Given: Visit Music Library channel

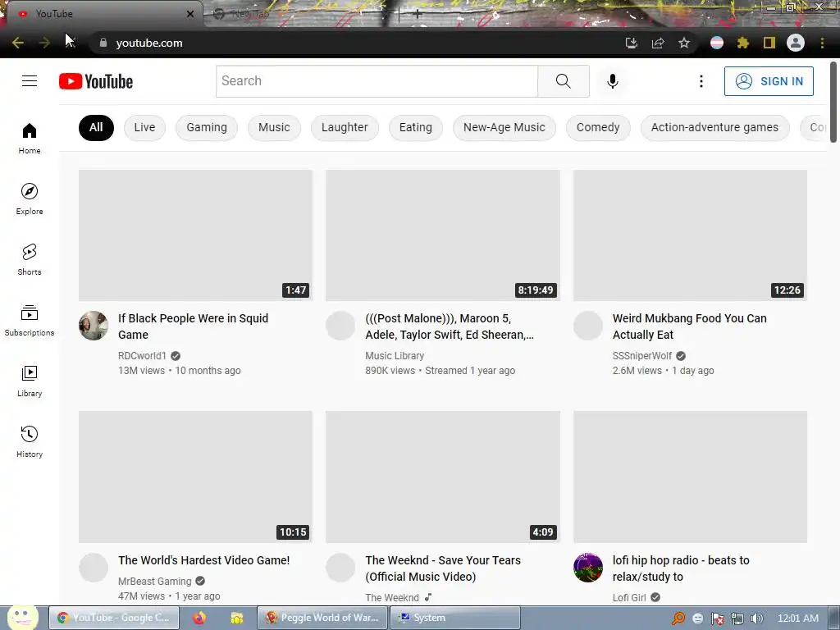Looking at the screenshot, I should pyautogui.click(x=395, y=356).
